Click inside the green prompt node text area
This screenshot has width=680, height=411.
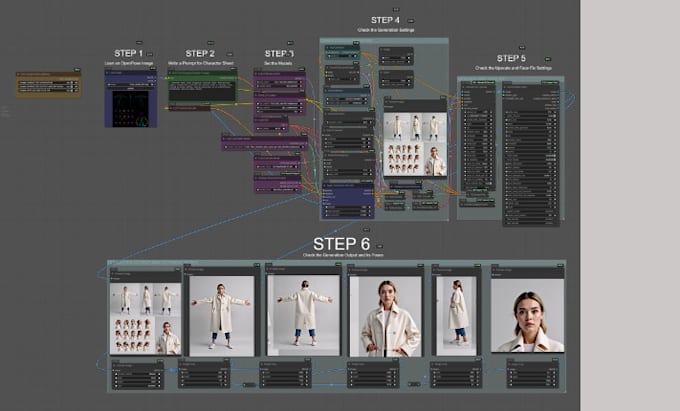[x=202, y=90]
